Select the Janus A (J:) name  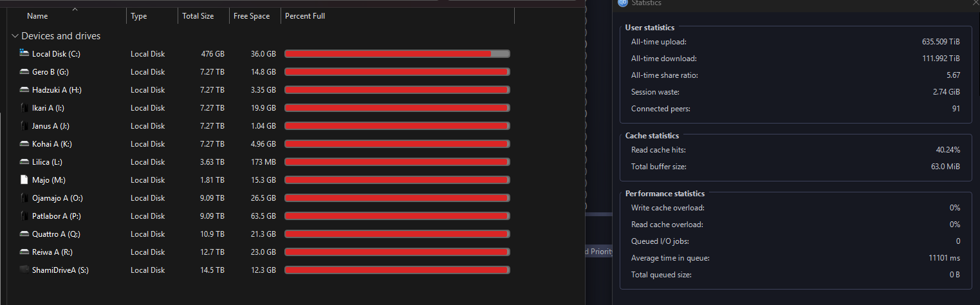[x=50, y=126]
